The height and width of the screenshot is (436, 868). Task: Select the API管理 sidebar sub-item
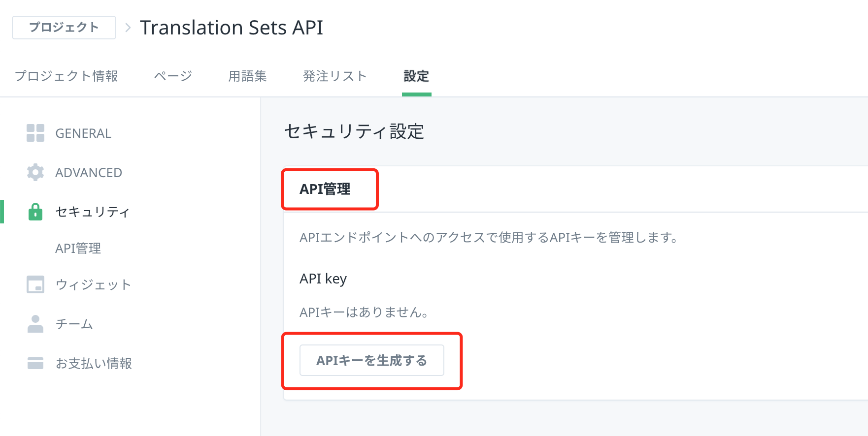[78, 249]
